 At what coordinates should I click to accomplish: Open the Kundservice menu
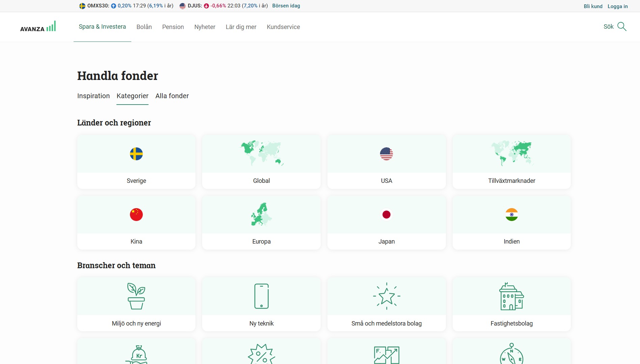tap(284, 27)
